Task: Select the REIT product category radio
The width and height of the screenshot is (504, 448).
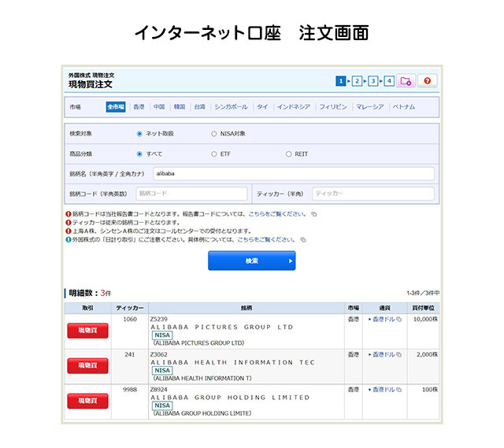Action: point(288,154)
